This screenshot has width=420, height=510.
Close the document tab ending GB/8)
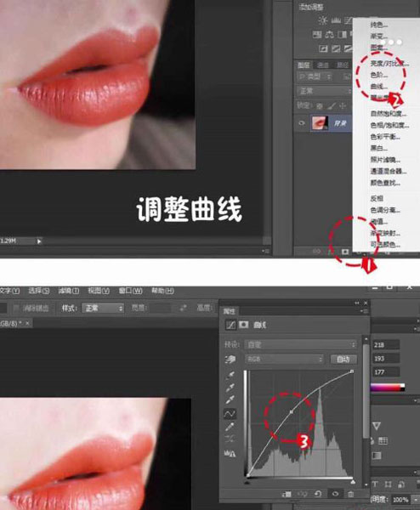pos(27,323)
